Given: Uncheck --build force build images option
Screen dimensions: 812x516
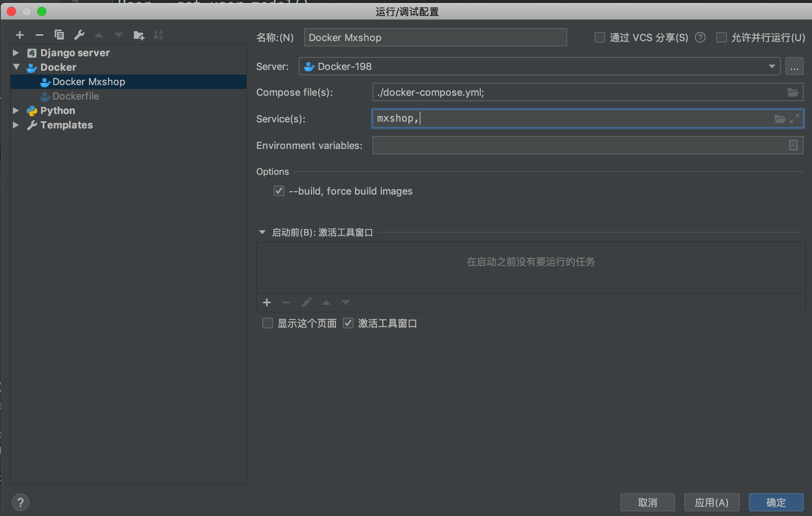Looking at the screenshot, I should [279, 191].
